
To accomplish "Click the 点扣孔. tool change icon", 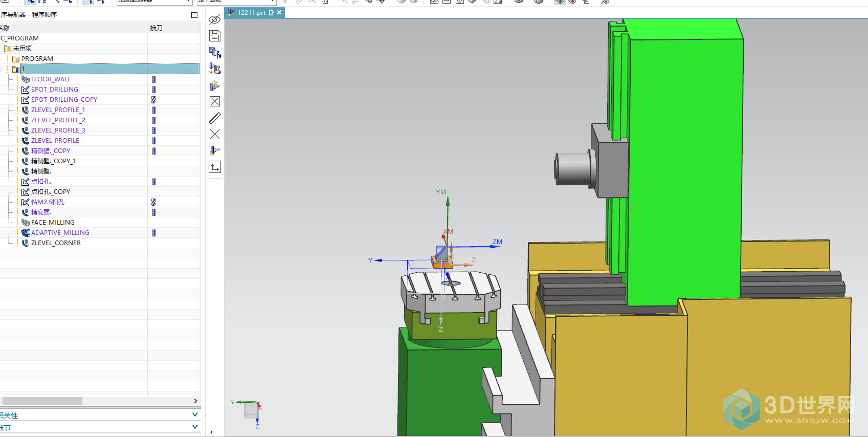I will pos(153,182).
